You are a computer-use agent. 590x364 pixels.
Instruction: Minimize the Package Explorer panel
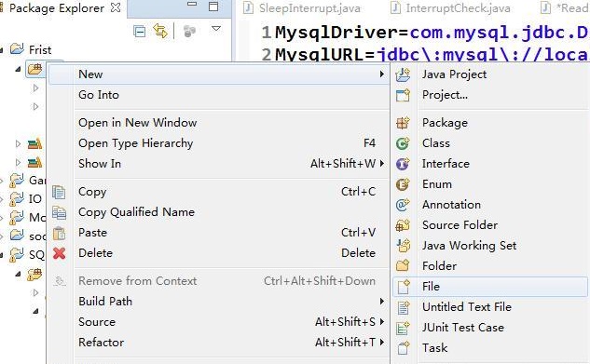(x=192, y=4)
